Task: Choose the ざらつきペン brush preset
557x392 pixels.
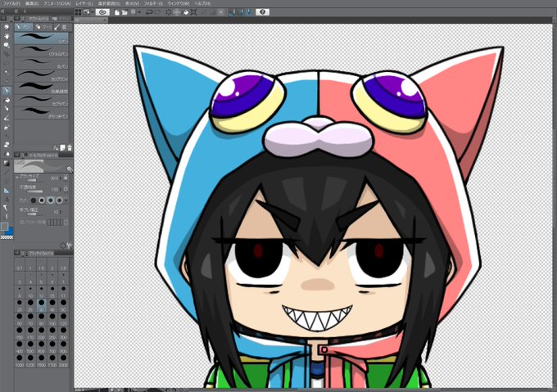Action: (x=41, y=113)
